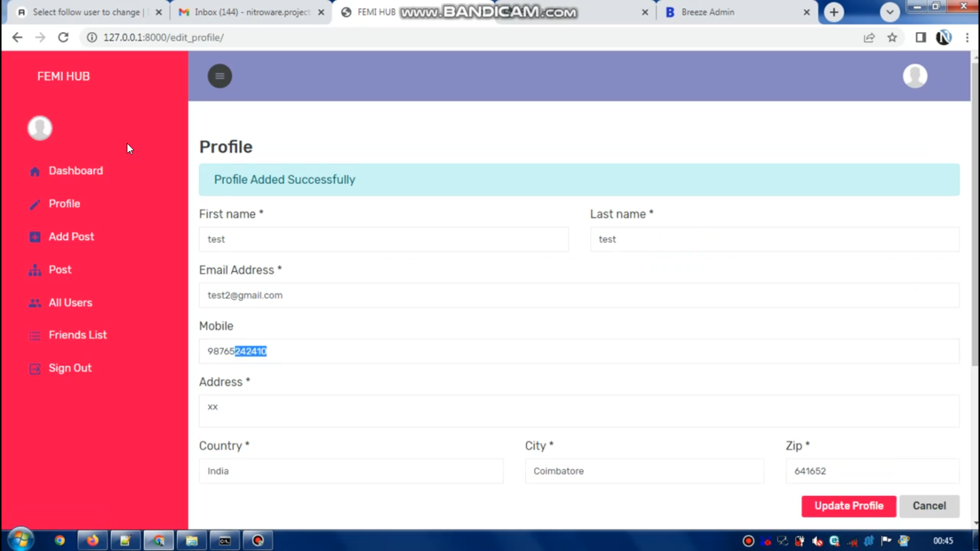Close the Select follow user tab

click(159, 12)
